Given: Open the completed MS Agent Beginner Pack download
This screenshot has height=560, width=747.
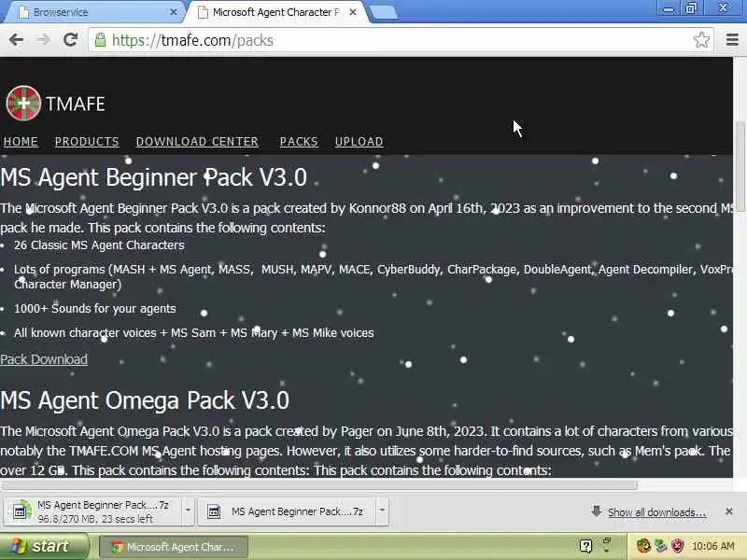Looking at the screenshot, I should [x=288, y=511].
